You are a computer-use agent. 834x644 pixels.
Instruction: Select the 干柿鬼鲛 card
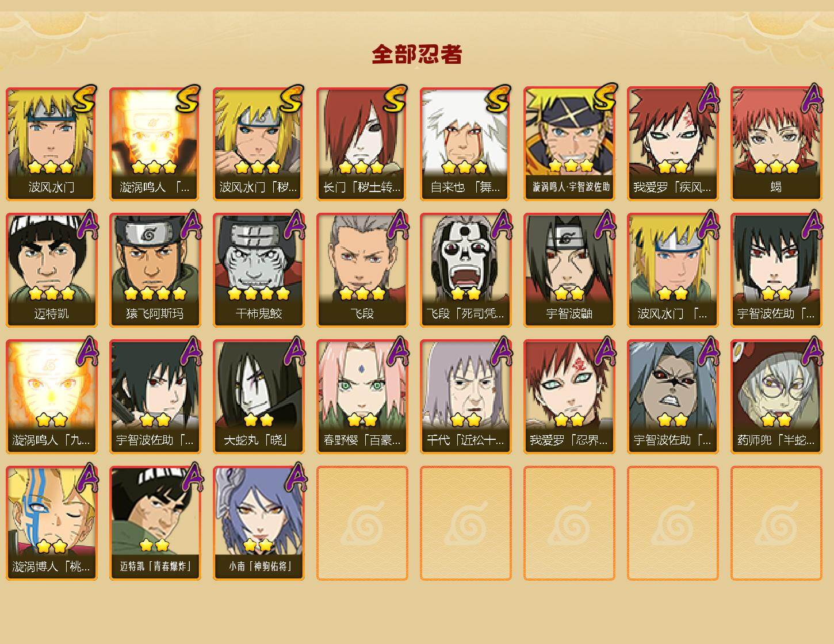258,270
